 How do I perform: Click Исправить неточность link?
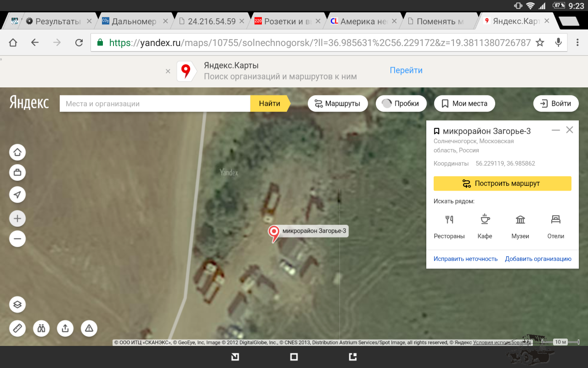pos(466,259)
